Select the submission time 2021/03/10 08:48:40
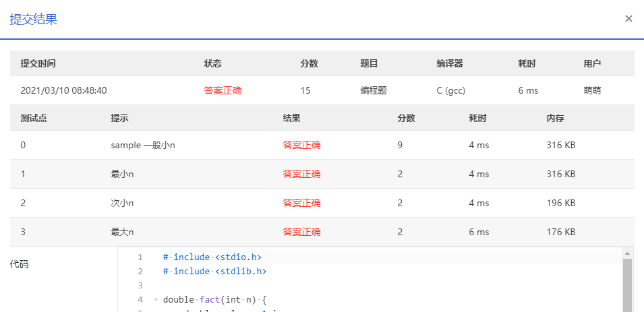The width and height of the screenshot is (644, 312). (x=63, y=91)
